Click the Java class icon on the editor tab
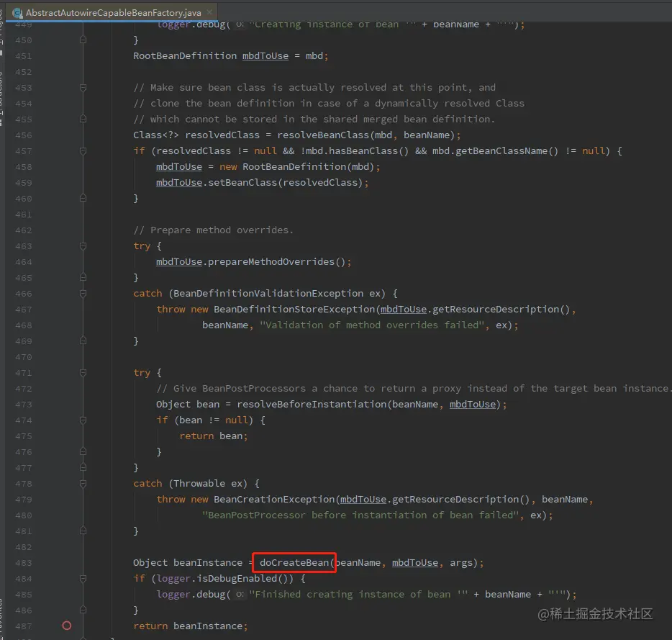Screen dimensions: 672x640 pyautogui.click(x=17, y=13)
